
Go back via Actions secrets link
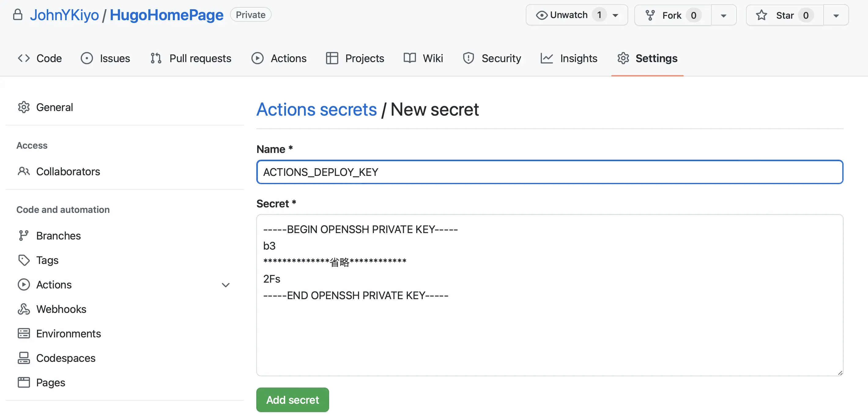click(x=317, y=109)
